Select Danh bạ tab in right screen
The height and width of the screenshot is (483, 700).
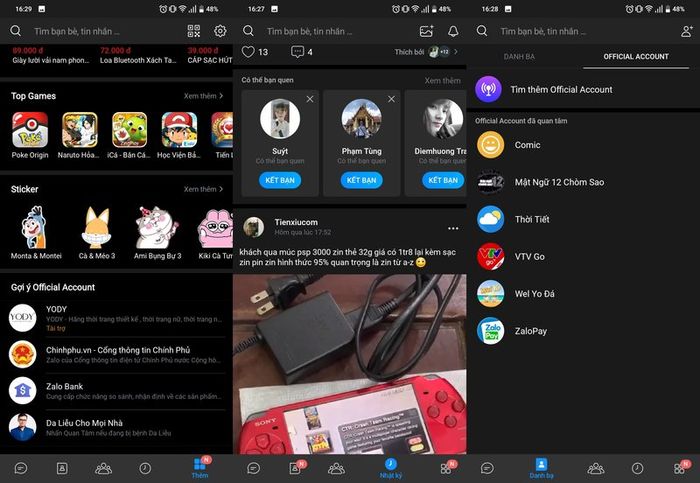click(x=541, y=468)
